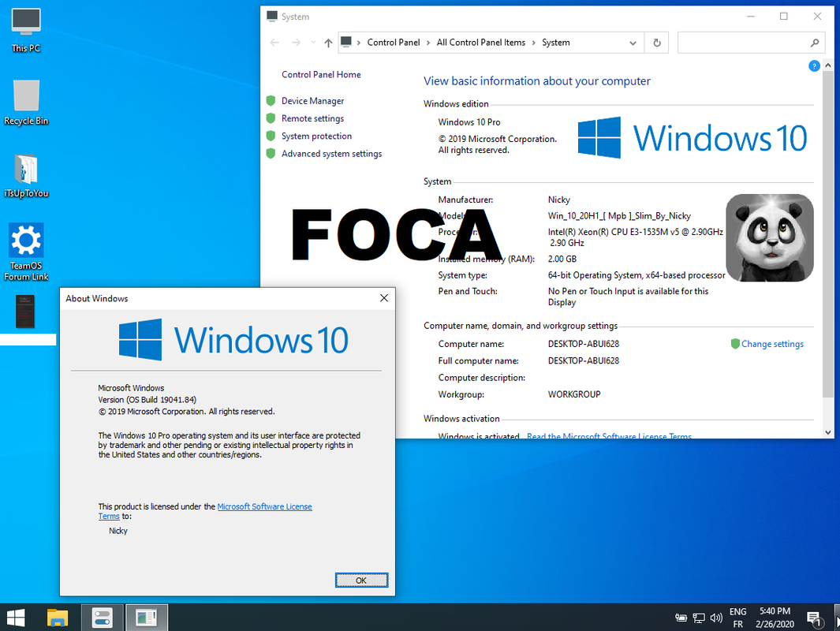
Task: Open the taskbar clock showing 5:40 PM
Action: pos(775,618)
